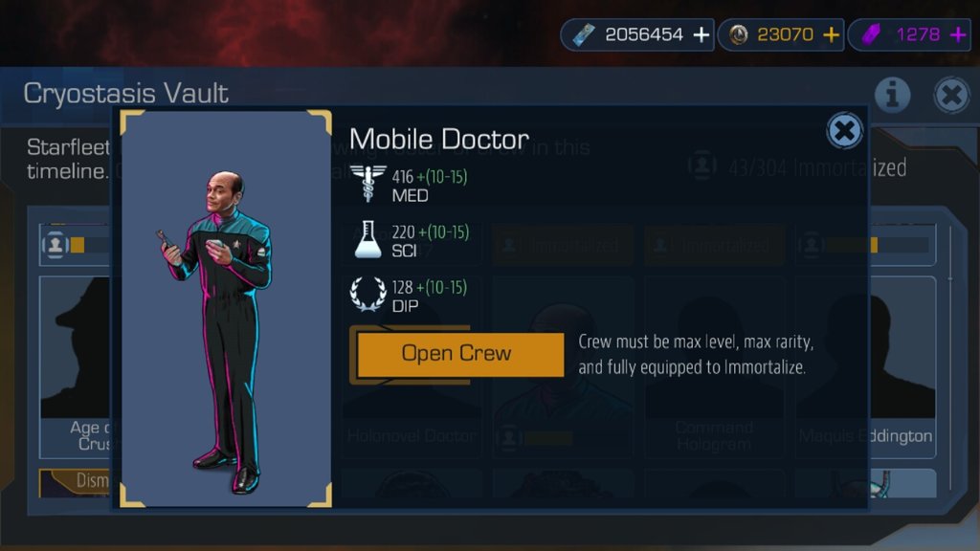Viewport: 980px width, 551px height.
Task: Open the Cryostasis Vault info icon
Action: click(x=892, y=95)
